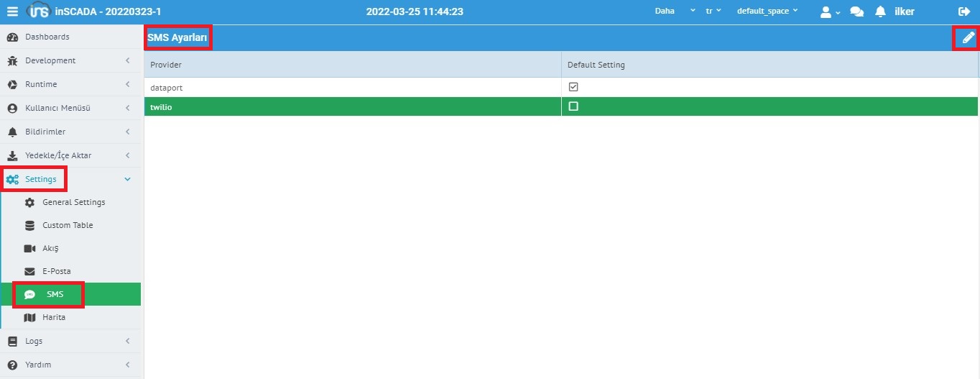980x379 pixels.
Task: Open Harita submenu item
Action: point(70,317)
